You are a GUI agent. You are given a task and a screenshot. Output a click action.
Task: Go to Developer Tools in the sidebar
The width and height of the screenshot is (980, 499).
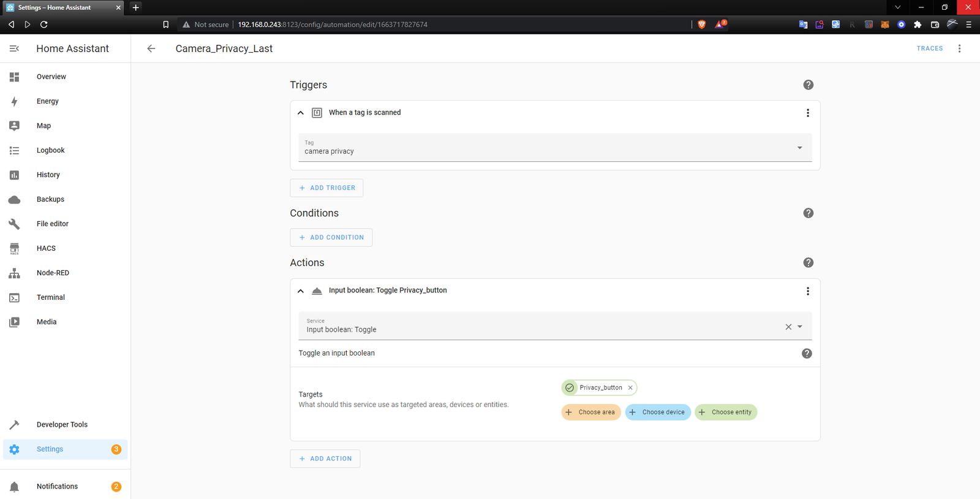[x=62, y=425]
